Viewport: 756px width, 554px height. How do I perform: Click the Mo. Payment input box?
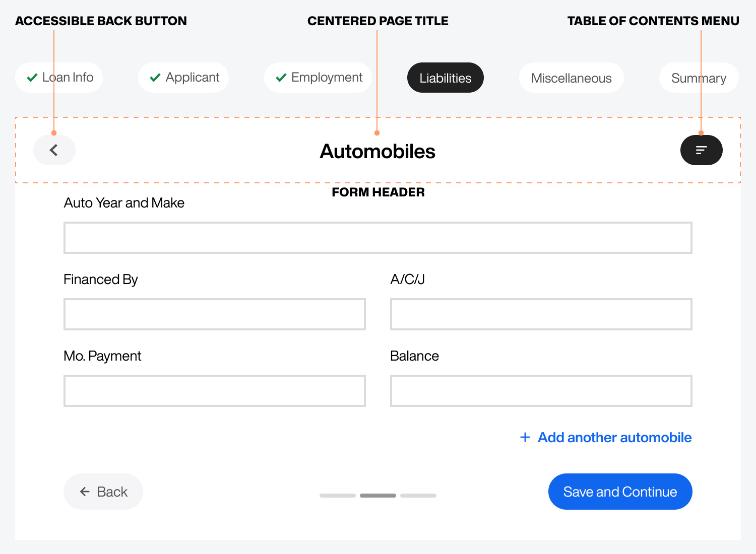point(214,391)
